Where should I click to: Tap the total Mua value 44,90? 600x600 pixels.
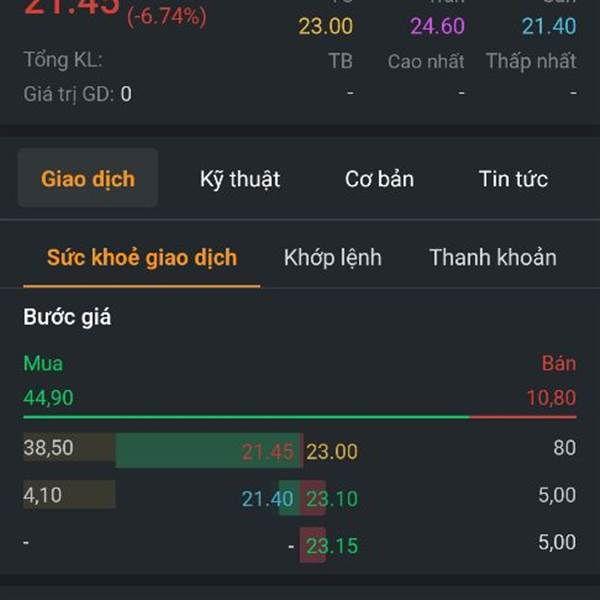(x=48, y=398)
